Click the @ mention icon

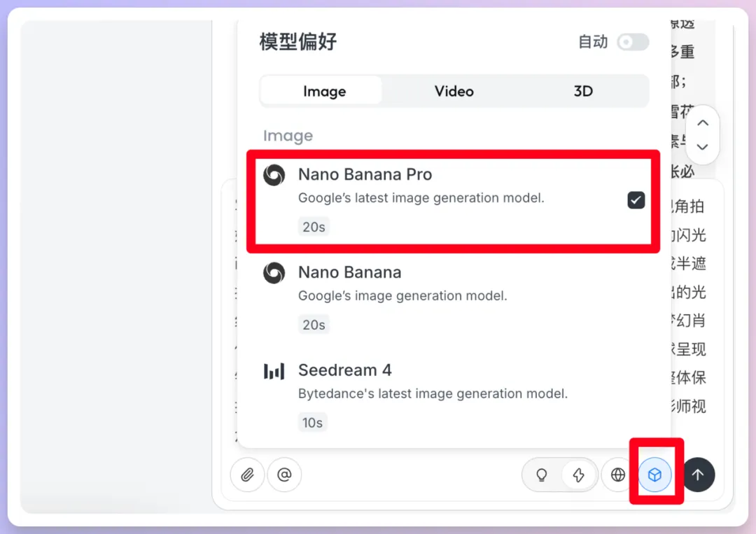tap(284, 475)
